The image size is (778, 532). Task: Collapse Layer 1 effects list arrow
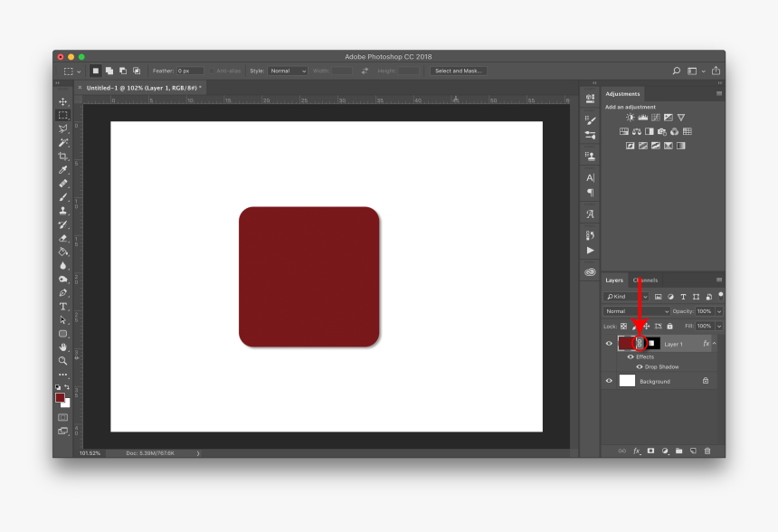pos(715,344)
